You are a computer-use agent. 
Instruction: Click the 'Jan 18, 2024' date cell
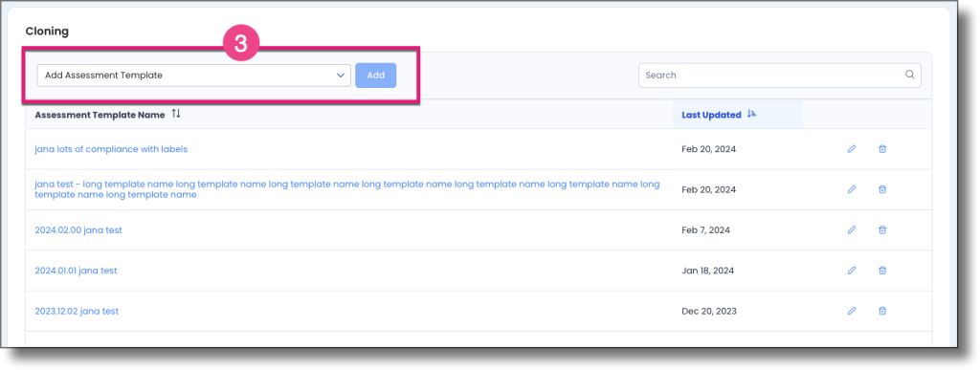pos(707,271)
